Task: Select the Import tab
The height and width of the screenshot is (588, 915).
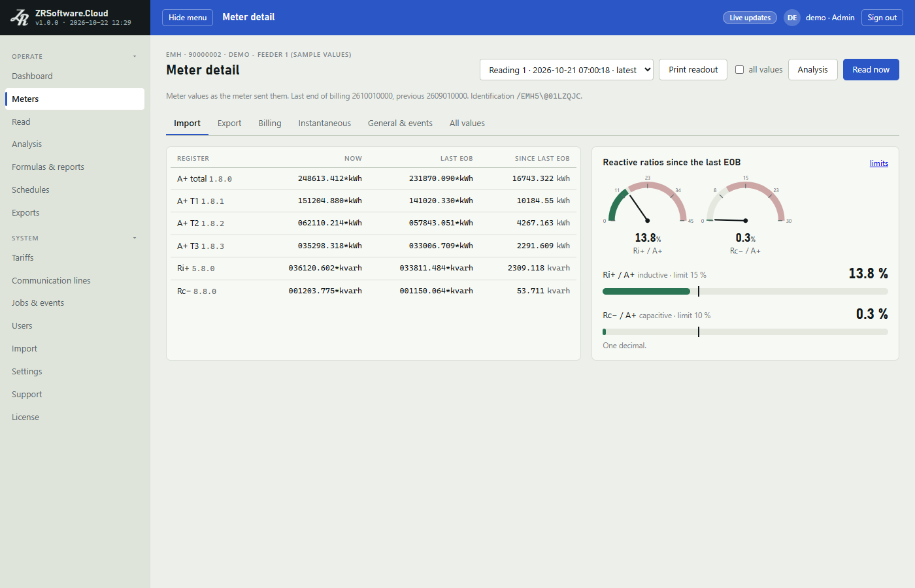Action: [x=187, y=123]
